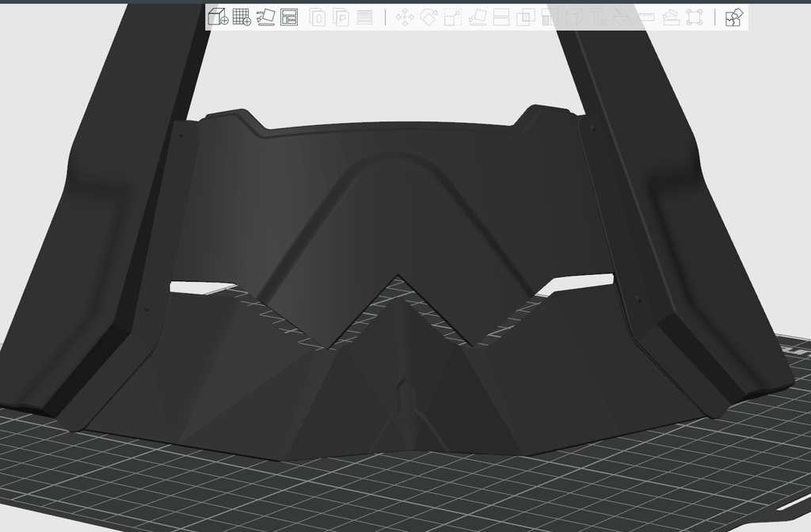Switch to Assembly view puzzle icon
The width and height of the screenshot is (811, 532).
pyautogui.click(x=734, y=17)
